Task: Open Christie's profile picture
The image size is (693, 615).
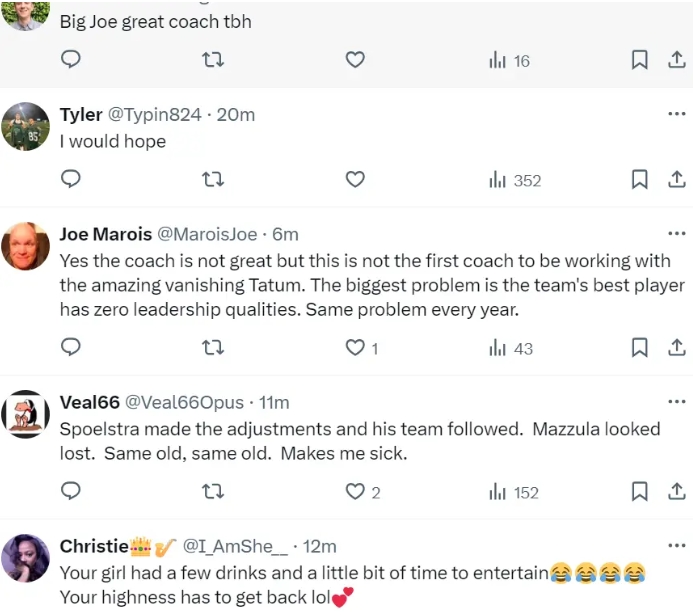Action: [26, 559]
